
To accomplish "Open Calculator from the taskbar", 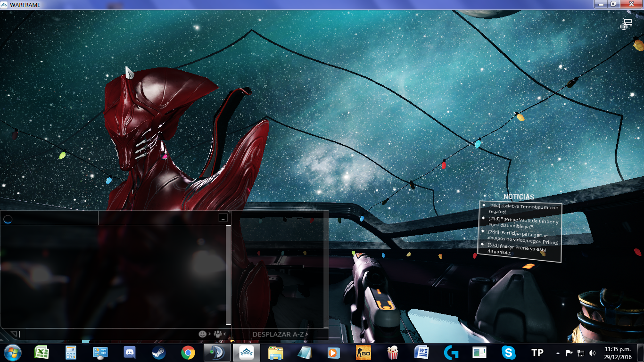I will tap(71, 353).
